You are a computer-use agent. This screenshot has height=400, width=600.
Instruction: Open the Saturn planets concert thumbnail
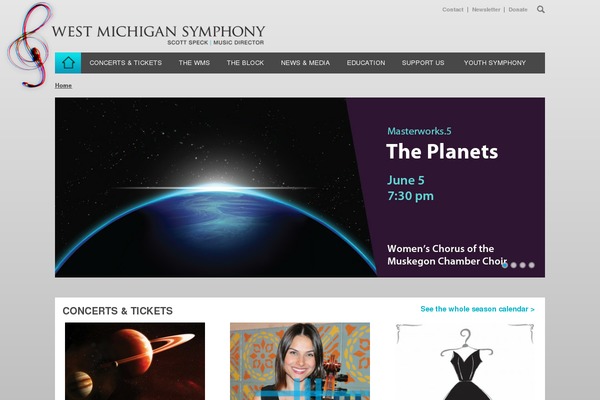pos(135,361)
